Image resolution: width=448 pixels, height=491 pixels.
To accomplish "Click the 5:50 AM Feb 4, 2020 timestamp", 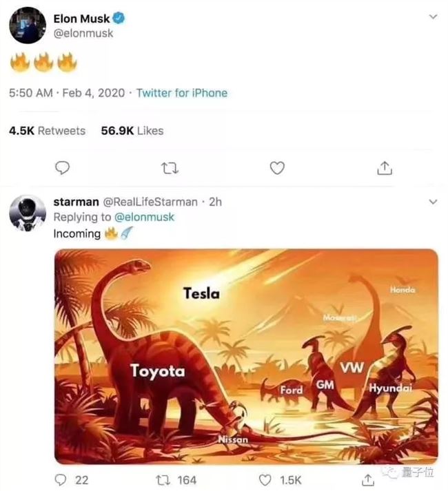I will [x=65, y=93].
